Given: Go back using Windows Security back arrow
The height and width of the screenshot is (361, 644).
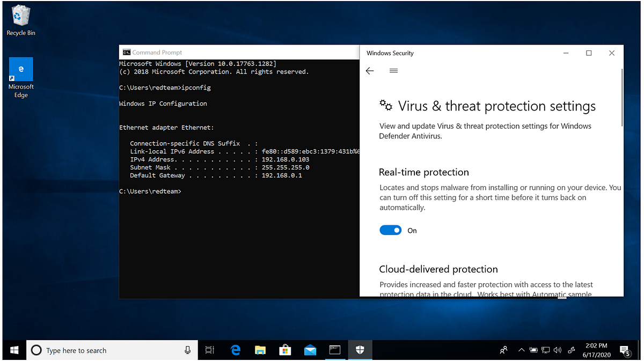Looking at the screenshot, I should click(x=370, y=71).
